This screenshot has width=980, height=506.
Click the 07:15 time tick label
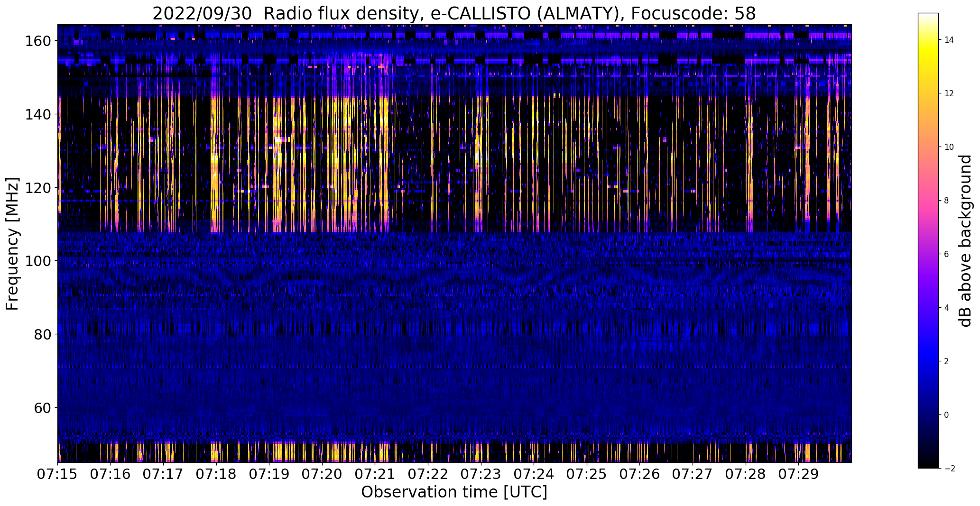[58, 474]
